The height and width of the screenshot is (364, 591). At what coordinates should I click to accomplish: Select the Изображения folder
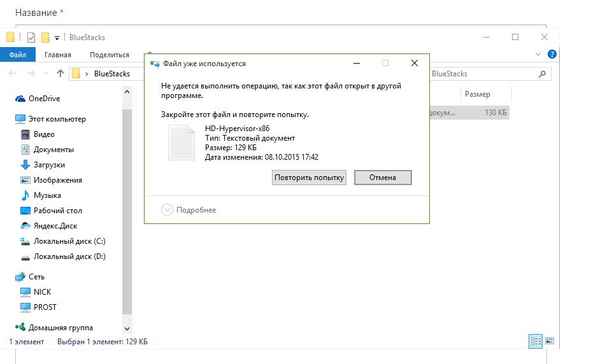58,180
